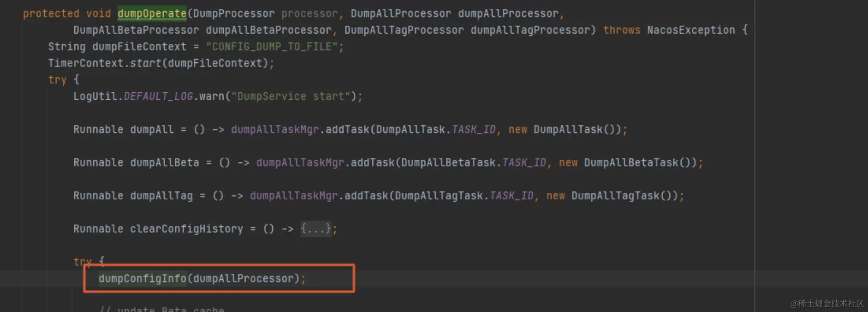Click the italic 'start' method call
The image size is (868, 312).
click(x=146, y=63)
